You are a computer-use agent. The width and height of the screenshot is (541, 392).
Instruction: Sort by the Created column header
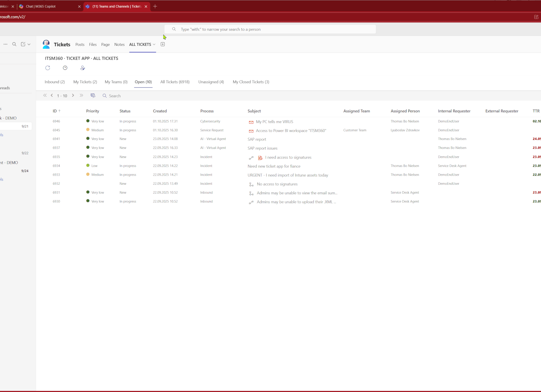pos(160,111)
